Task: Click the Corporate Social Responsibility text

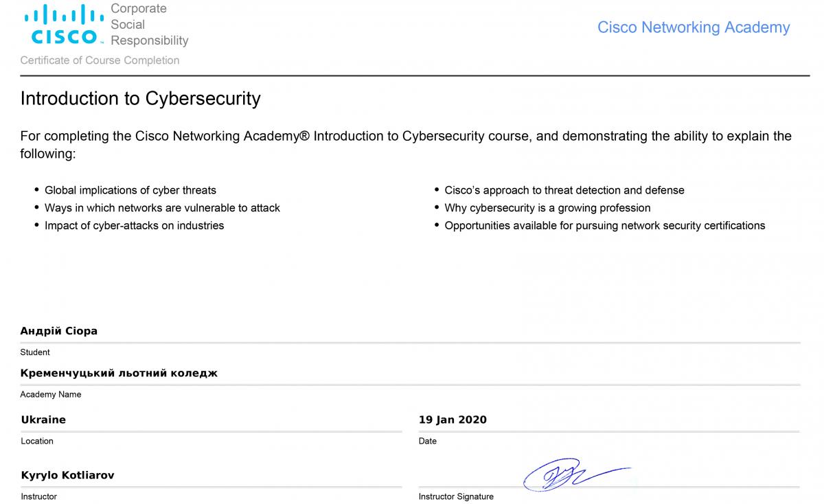Action: (x=149, y=25)
